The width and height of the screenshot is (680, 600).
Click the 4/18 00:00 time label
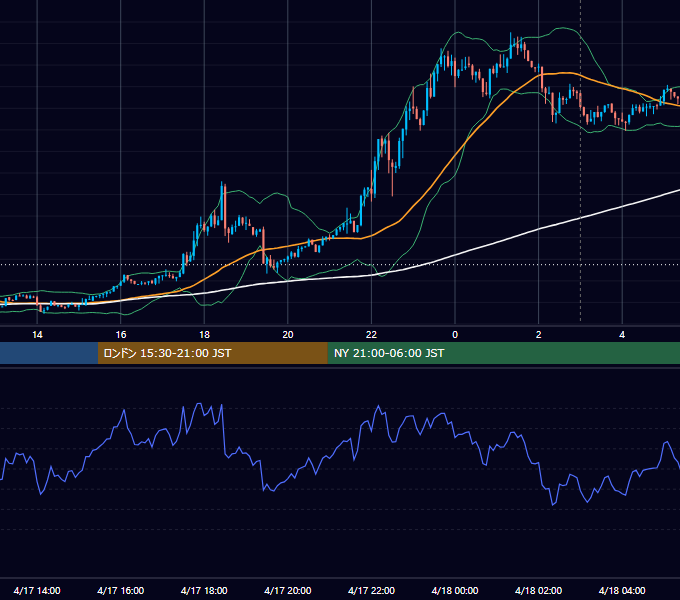pos(455,590)
